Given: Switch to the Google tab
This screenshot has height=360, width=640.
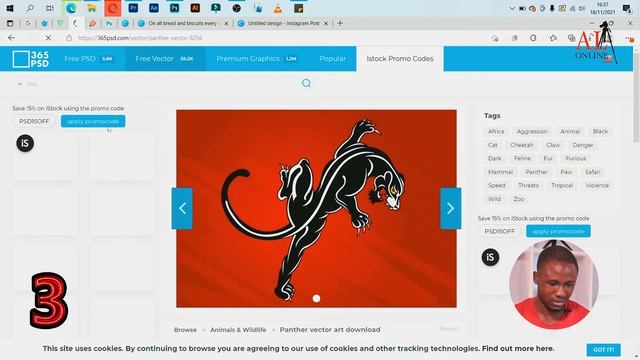Looking at the screenshot, I should [x=28, y=24].
